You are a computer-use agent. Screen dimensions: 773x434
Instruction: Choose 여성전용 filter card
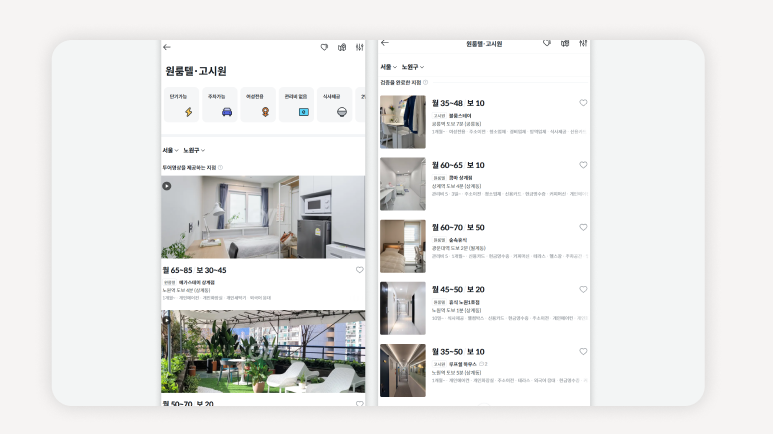click(x=258, y=105)
